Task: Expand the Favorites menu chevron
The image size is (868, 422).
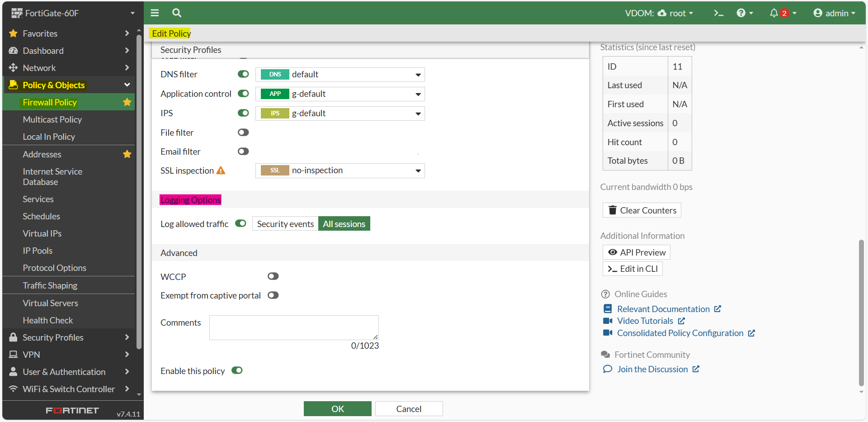Action: [127, 33]
